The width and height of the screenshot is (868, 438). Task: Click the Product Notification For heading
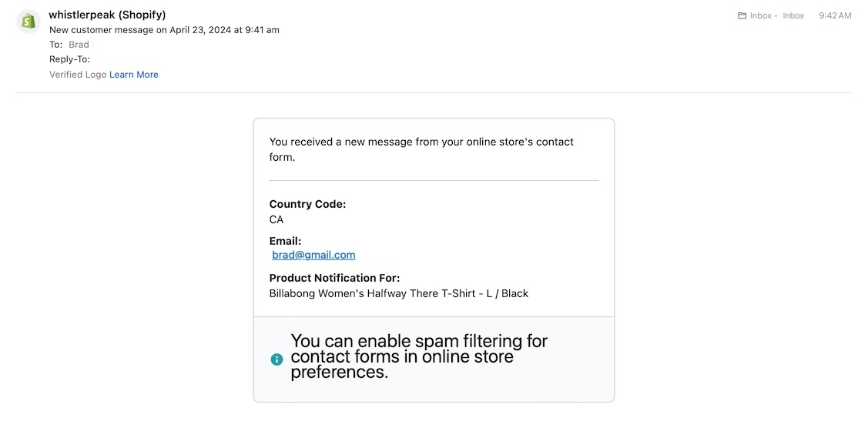[334, 278]
